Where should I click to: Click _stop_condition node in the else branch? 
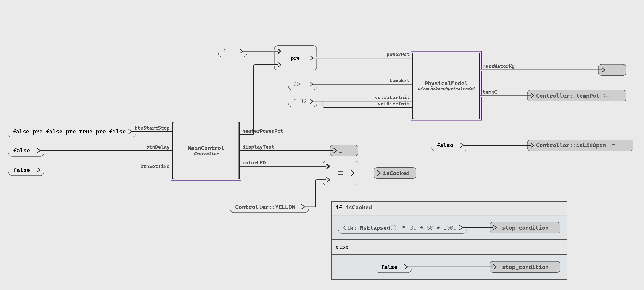(525, 267)
